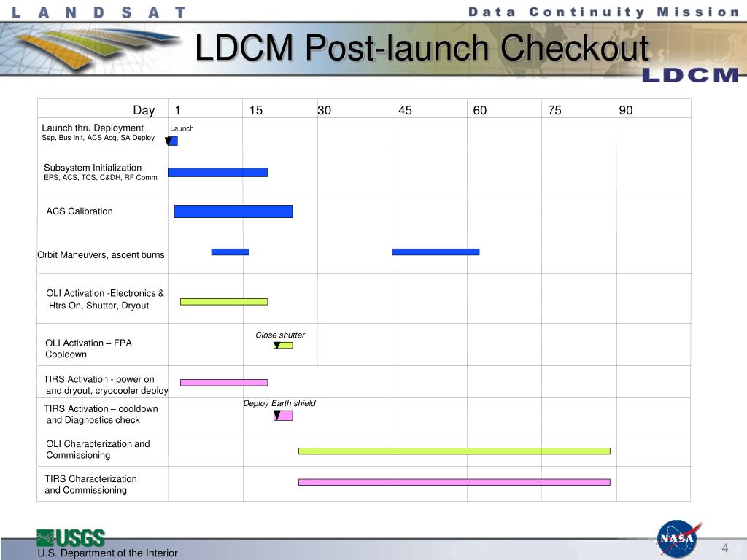Click 'OLI Activation – FPA Cooldown' label

pos(88,349)
